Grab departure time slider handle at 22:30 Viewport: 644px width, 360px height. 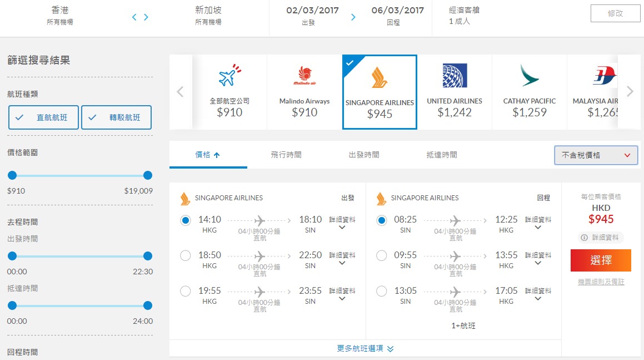[148, 256]
